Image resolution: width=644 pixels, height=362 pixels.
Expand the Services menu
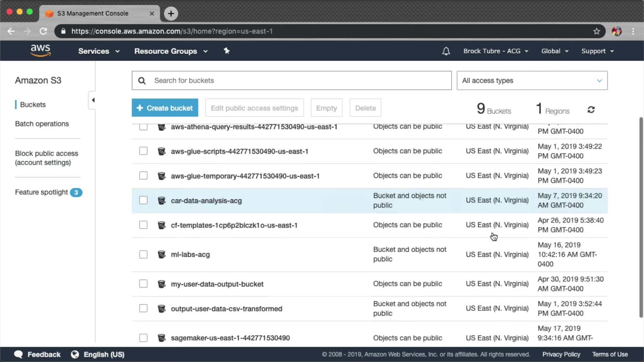99,51
